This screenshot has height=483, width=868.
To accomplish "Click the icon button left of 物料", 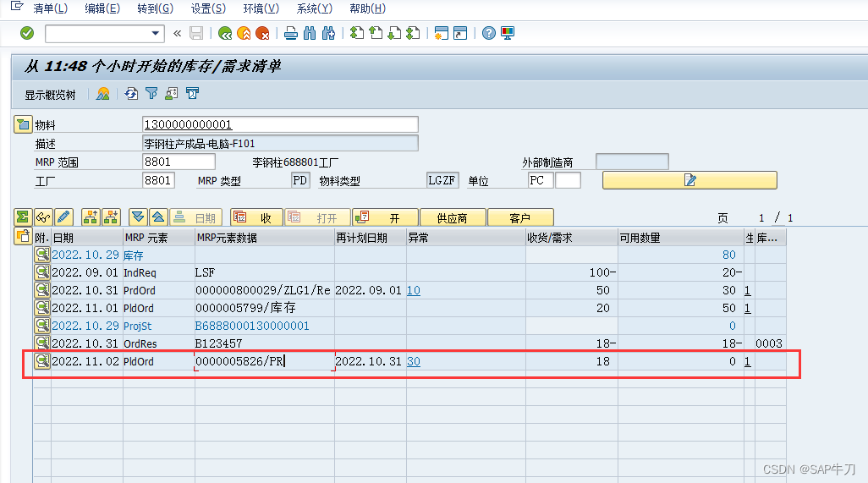I will [23, 124].
